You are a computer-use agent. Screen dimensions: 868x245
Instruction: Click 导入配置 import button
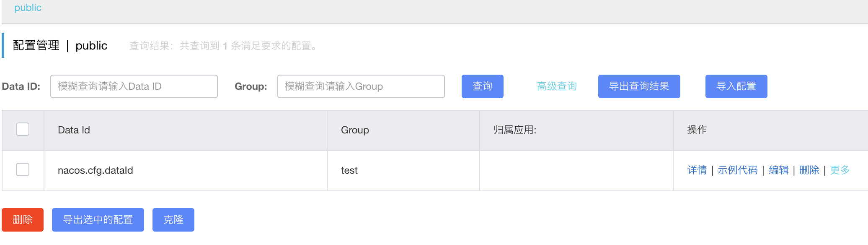click(736, 86)
